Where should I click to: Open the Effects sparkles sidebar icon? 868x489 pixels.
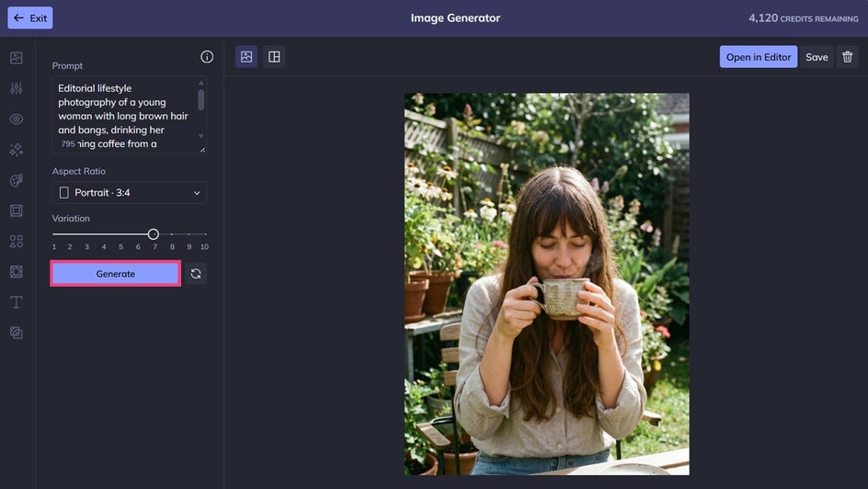tap(17, 149)
